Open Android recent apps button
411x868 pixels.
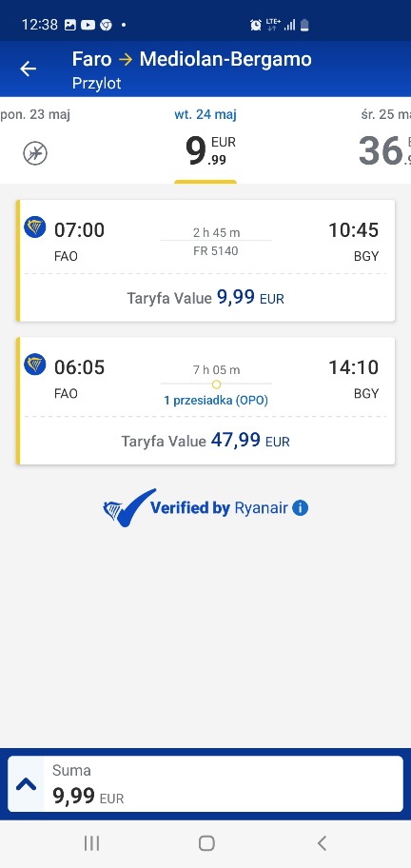click(x=91, y=843)
